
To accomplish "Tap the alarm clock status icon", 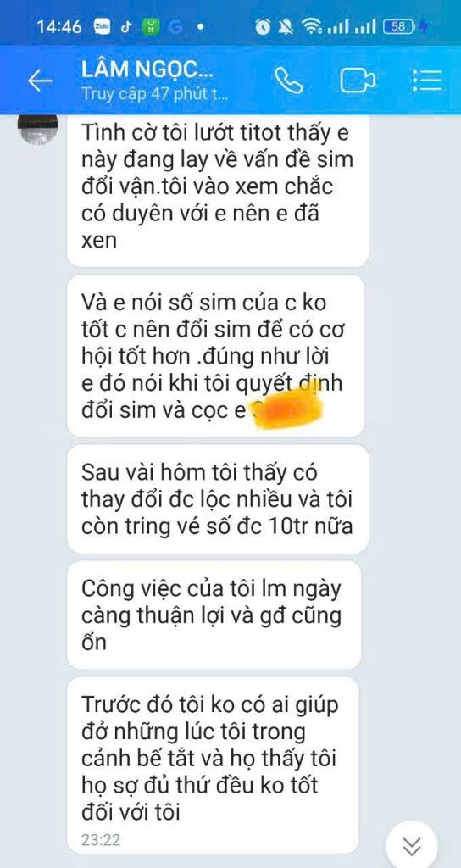I will click(263, 26).
